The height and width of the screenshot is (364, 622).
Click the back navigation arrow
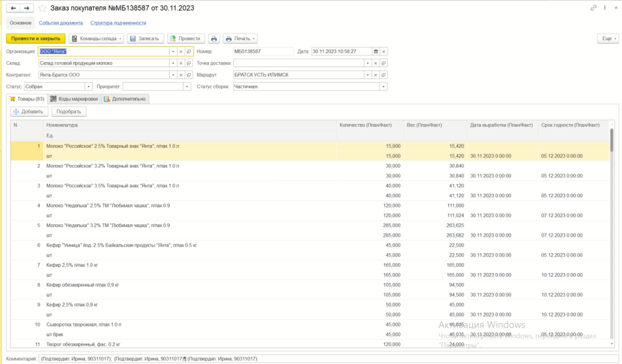coord(13,8)
